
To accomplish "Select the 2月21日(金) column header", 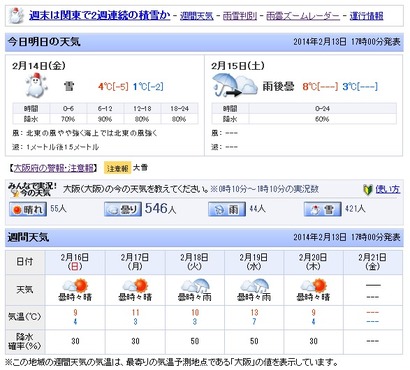I will click(x=373, y=262).
